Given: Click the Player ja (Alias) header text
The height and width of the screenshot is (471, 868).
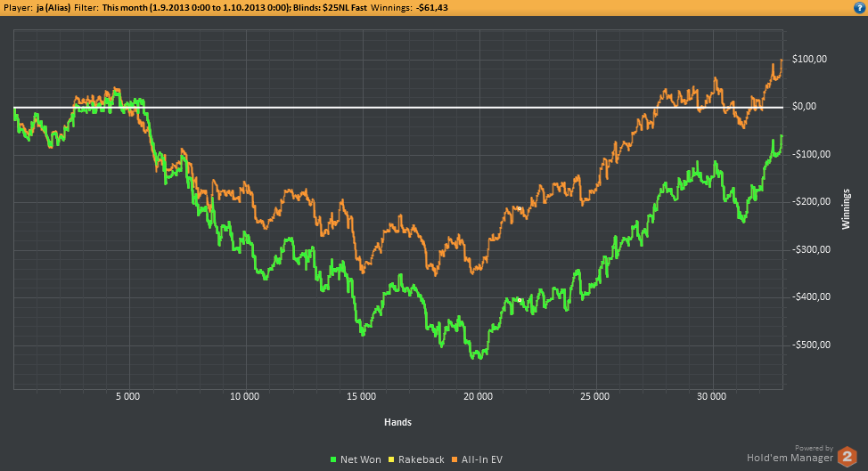Looking at the screenshot, I should point(43,7).
